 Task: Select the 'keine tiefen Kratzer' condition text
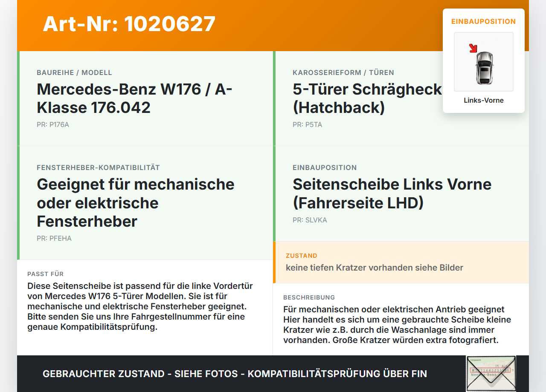coord(375,268)
